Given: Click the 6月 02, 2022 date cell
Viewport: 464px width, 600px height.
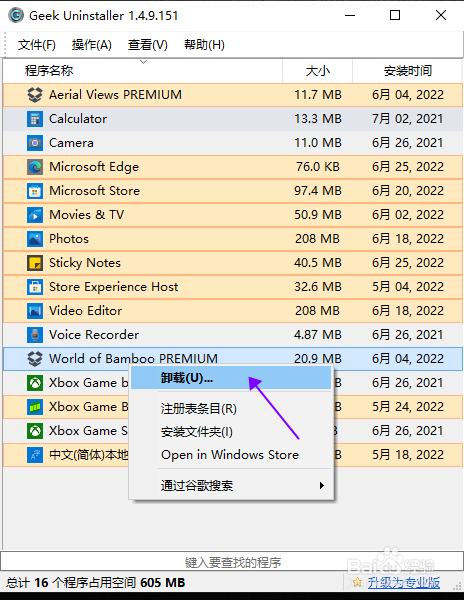Looking at the screenshot, I should (408, 215).
